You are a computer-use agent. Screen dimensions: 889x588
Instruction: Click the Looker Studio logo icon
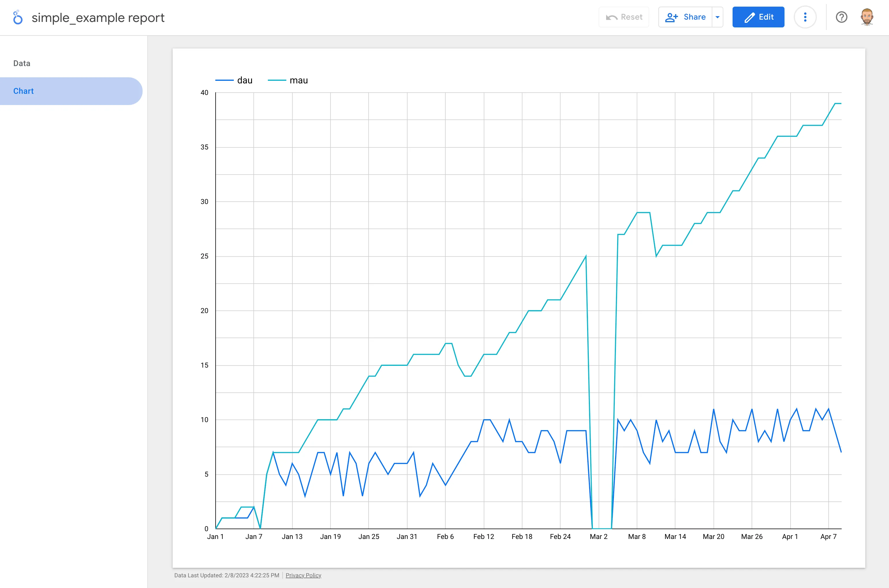coord(17,17)
